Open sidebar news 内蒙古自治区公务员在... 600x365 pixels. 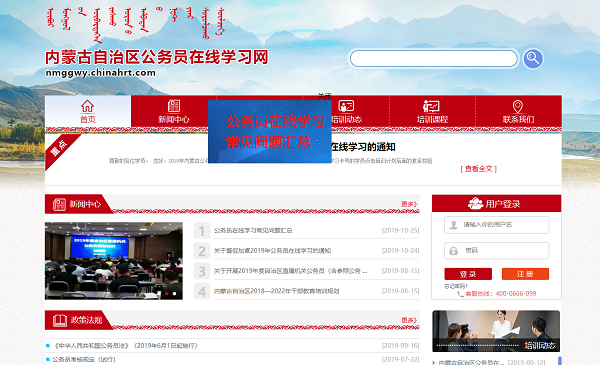pos(471,362)
